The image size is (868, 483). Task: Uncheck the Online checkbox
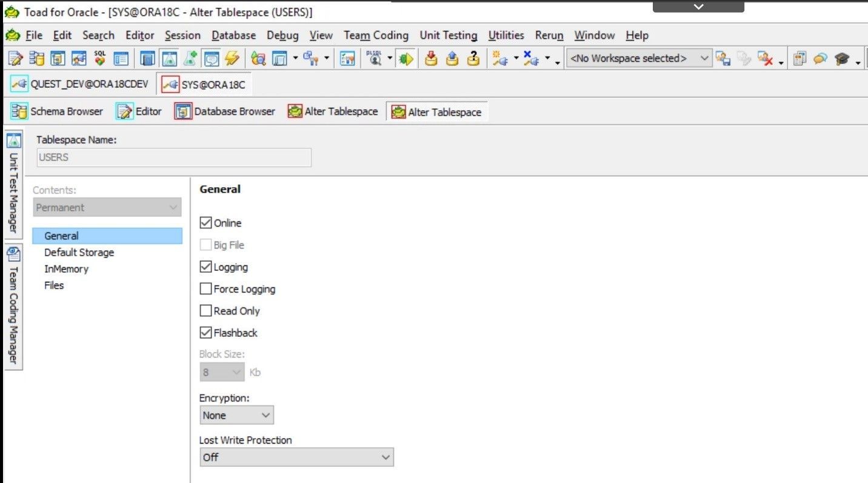click(x=205, y=222)
